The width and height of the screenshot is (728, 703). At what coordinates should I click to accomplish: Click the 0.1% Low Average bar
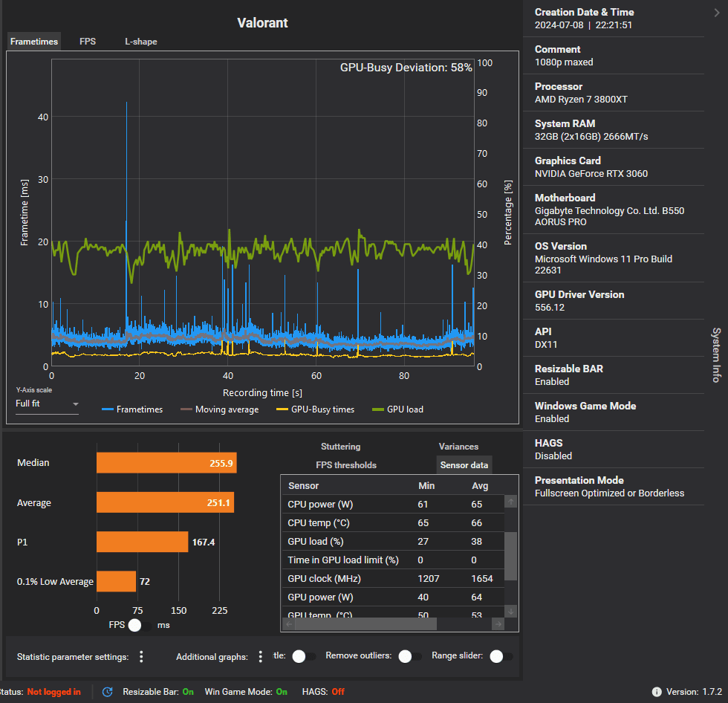click(x=116, y=581)
